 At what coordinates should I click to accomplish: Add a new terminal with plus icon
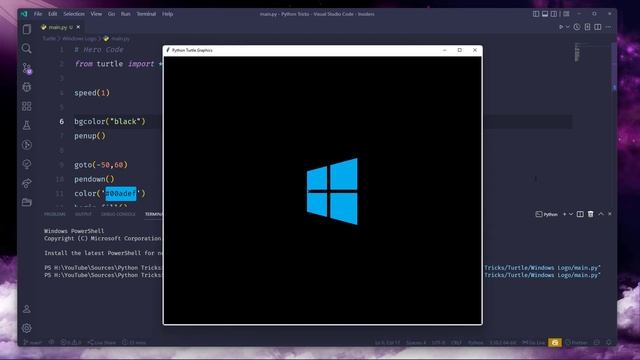pyautogui.click(x=564, y=214)
